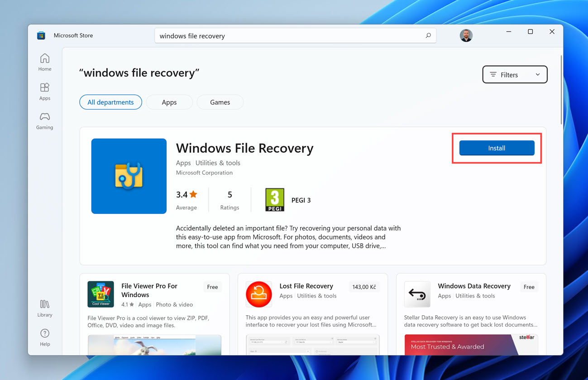Click the "windows file recovery" results heading
The height and width of the screenshot is (380, 588).
[139, 73]
